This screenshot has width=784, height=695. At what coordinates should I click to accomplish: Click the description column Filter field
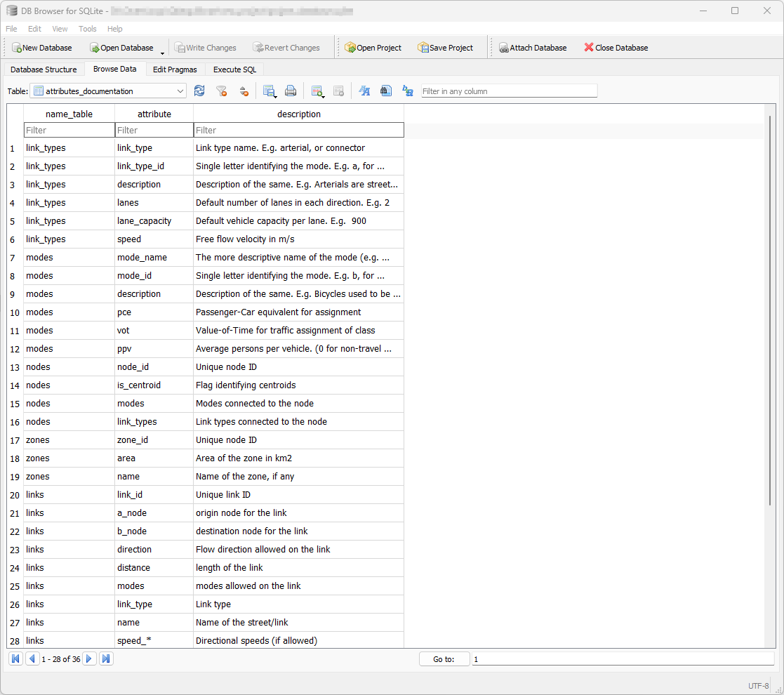298,130
